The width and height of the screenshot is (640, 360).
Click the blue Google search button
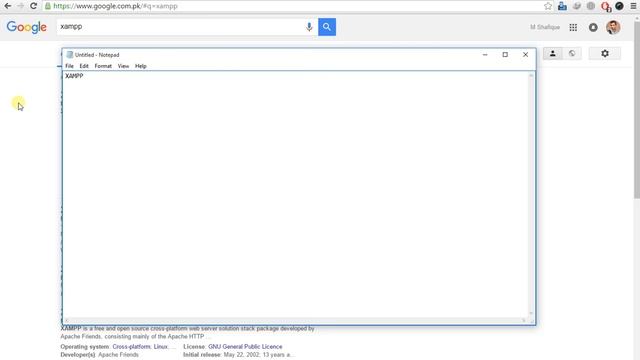[327, 27]
